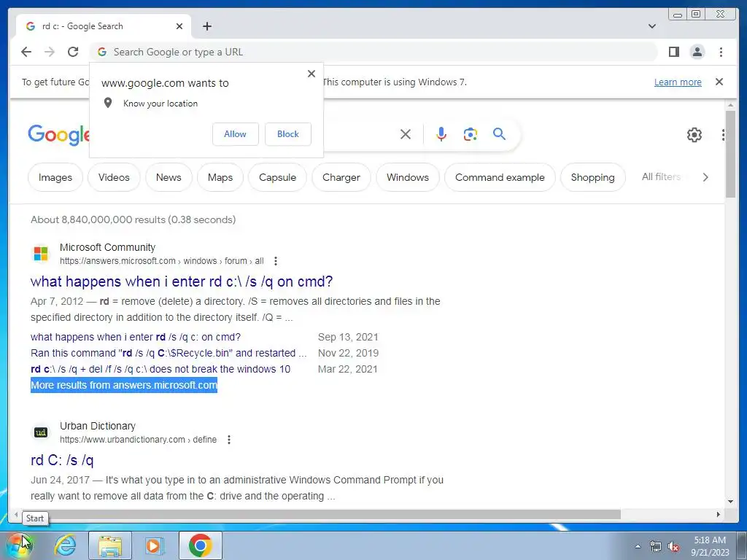Click the forward navigation arrow
Image resolution: width=747 pixels, height=560 pixels.
50,52
